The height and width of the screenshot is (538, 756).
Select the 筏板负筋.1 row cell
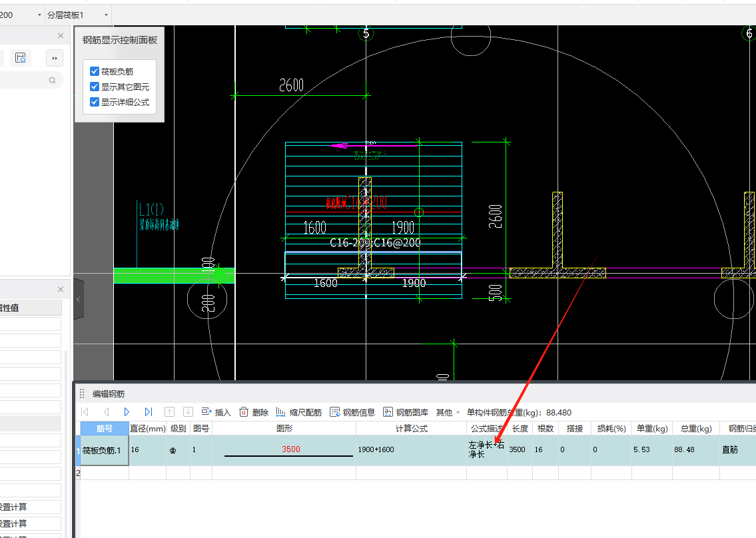coord(104,450)
